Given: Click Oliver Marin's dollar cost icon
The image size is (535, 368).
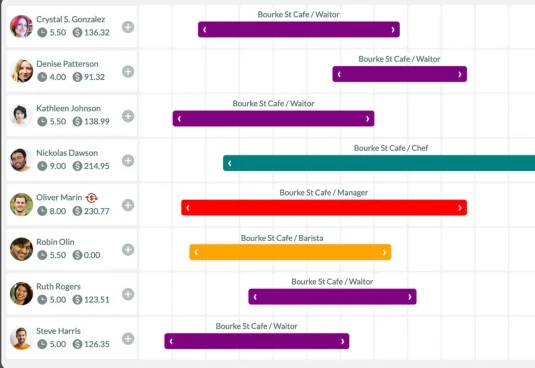Looking at the screenshot, I should pyautogui.click(x=77, y=211).
